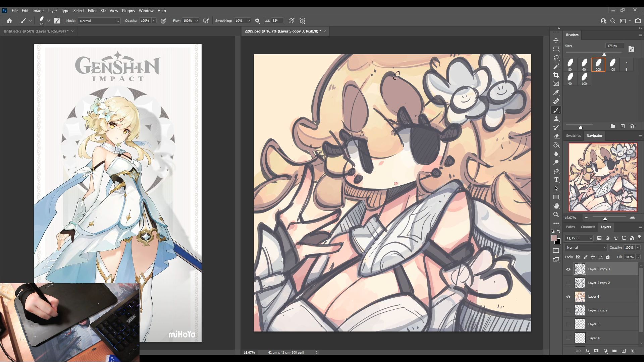Click the Home icon in options bar
The image size is (644, 362).
9,21
